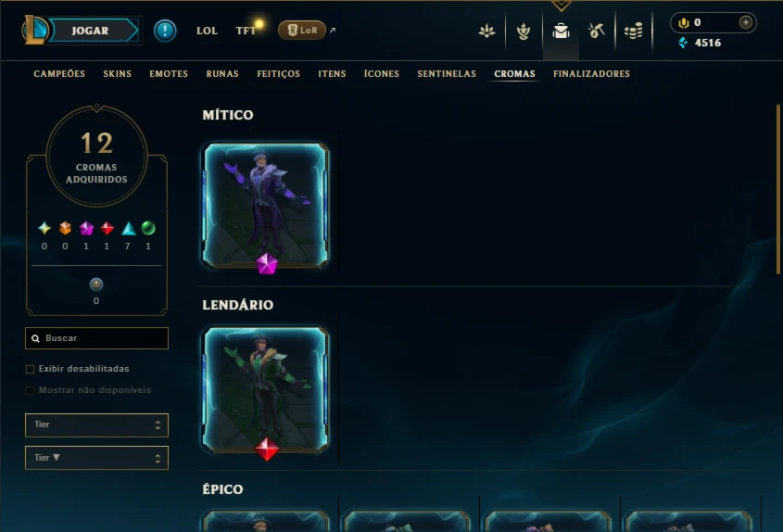Open the Clash trophy icon

click(524, 31)
